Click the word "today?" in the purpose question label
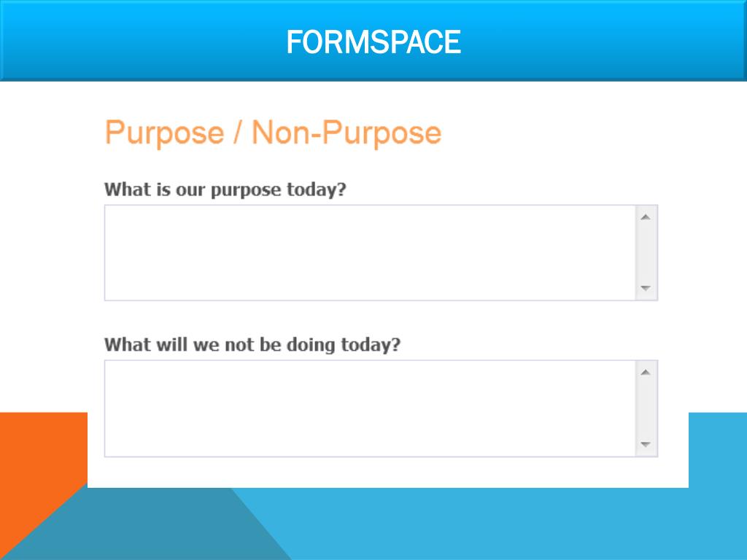Screen dimensions: 747x560 coord(317,190)
